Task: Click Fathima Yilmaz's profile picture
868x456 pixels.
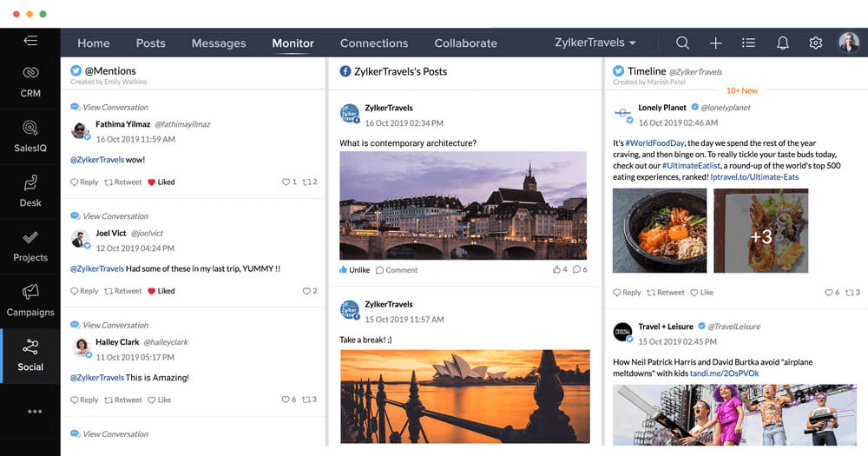Action: 81,131
